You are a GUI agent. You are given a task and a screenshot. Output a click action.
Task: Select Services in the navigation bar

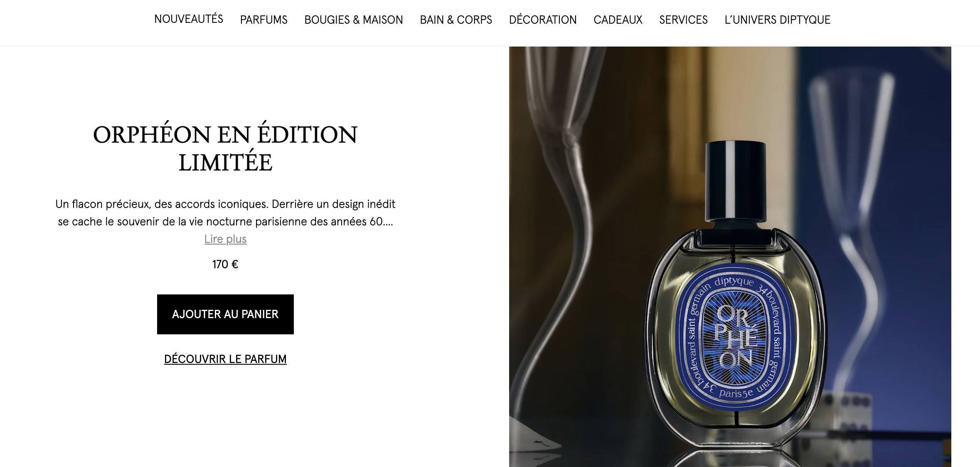click(x=683, y=20)
